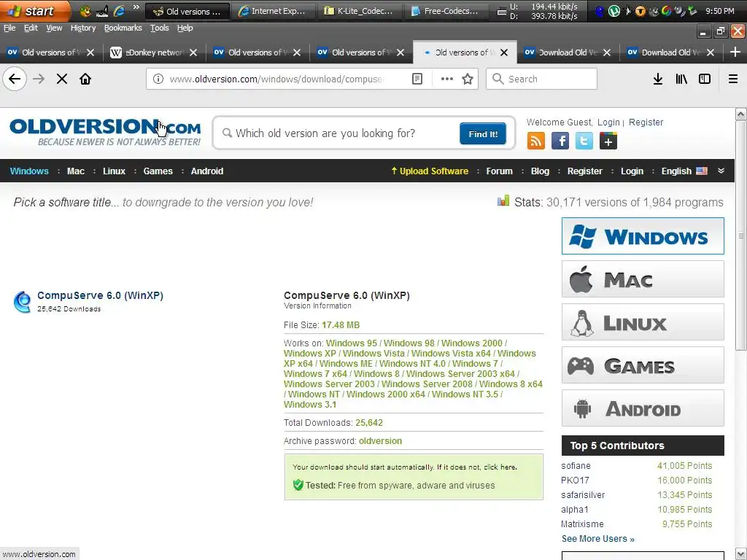Toggle reader view in address bar
The height and width of the screenshot is (560, 747).
coord(417,79)
